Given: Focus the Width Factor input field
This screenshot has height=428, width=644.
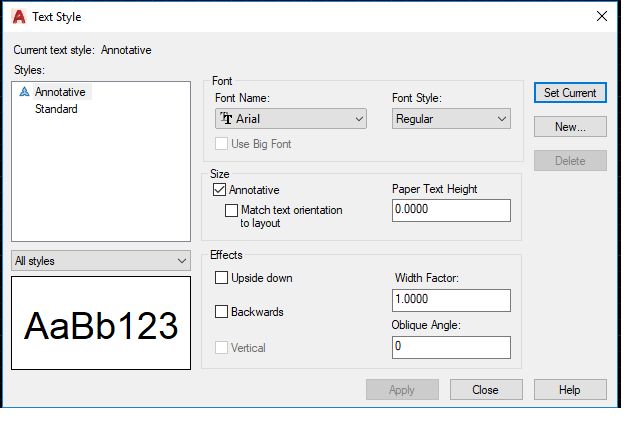Looking at the screenshot, I should point(451,300).
